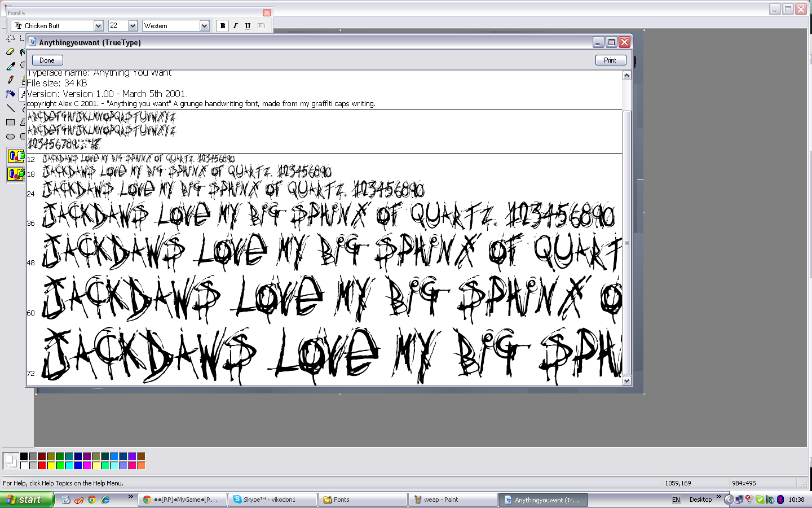Pick the dark red color swatch
This screenshot has width=812, height=508.
(x=42, y=457)
